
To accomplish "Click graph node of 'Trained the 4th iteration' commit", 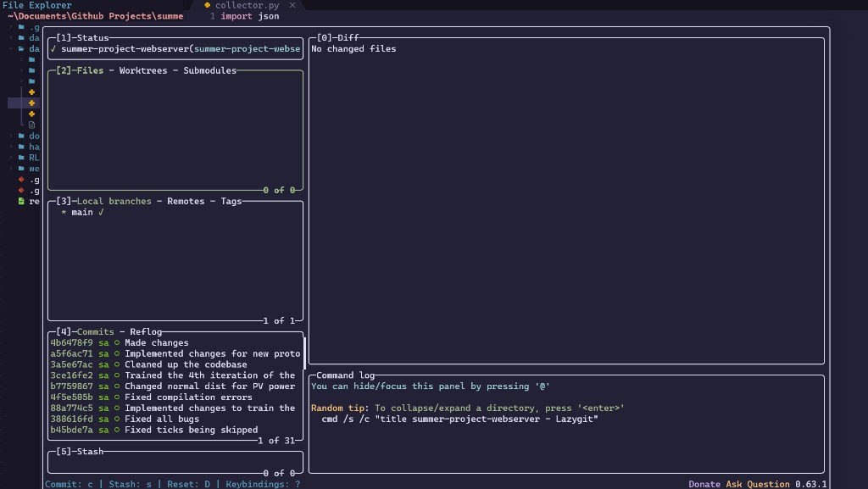I will tap(117, 375).
